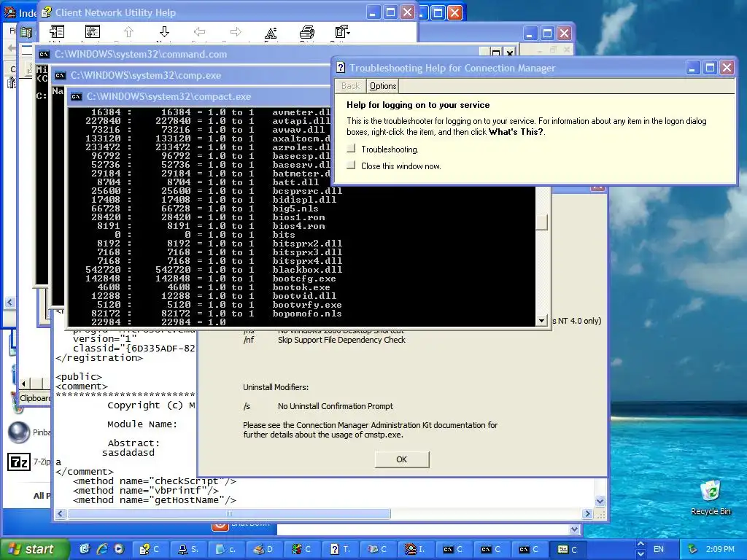The image size is (747, 560).
Task: Click the 'blackbox.dll' line in console
Action: click(307, 270)
